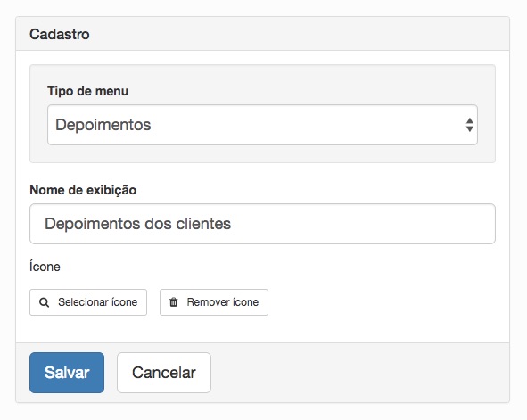527x420 pixels.
Task: Click the Cadastro panel heading
Action: 60,34
